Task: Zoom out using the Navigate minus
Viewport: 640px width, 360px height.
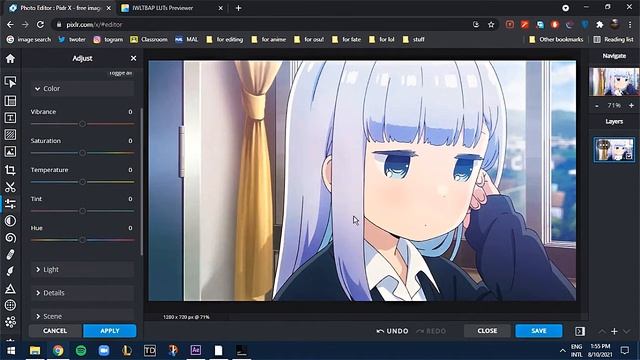Action: (597, 106)
